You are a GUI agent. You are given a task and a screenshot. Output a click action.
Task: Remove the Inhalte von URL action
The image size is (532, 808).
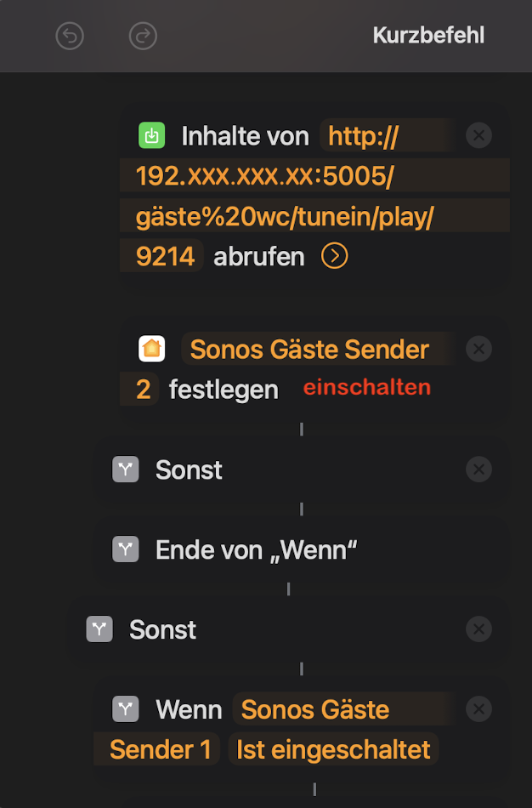[x=479, y=135]
